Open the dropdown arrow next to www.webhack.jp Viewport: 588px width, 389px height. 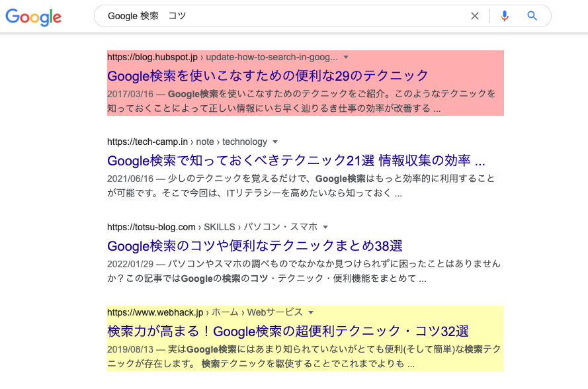(310, 312)
